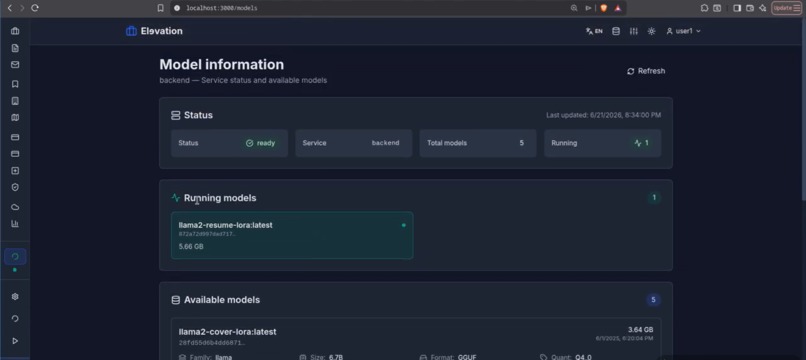
Task: Open the Leo AI sparkle icon
Action: 763,8
